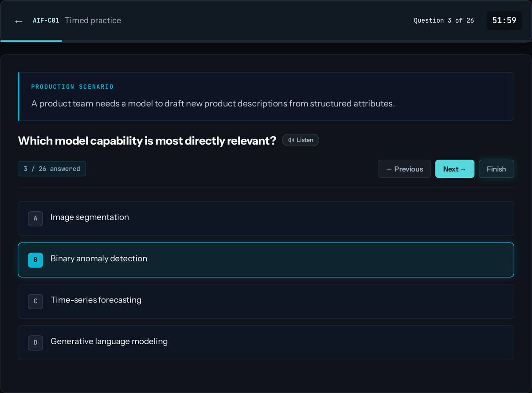532x393 pixels.
Task: Click the AIF-C01 exam code label
Action: coord(46,20)
